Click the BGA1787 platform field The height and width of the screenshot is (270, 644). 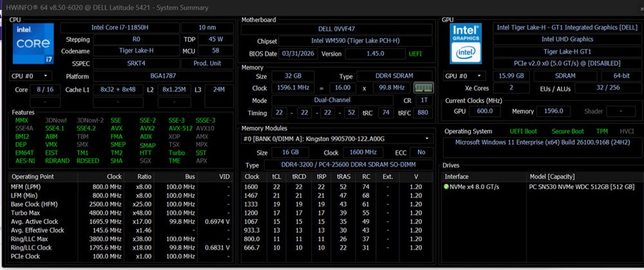click(x=163, y=76)
